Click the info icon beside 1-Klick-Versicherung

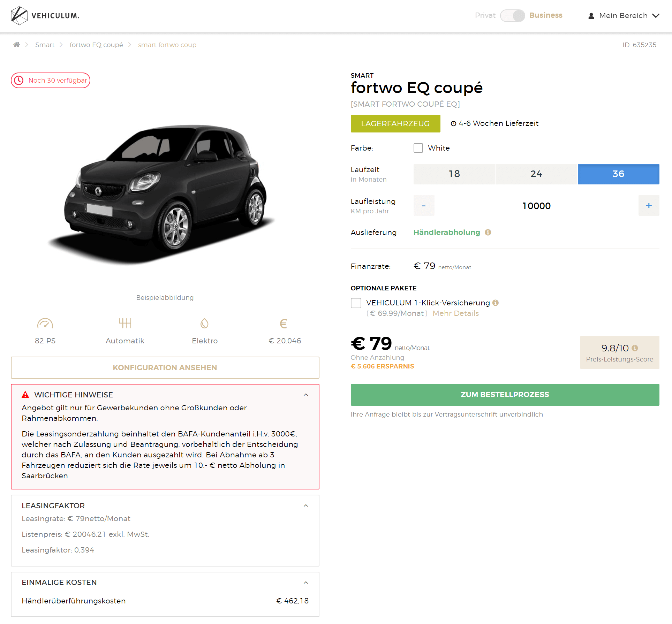click(x=496, y=303)
